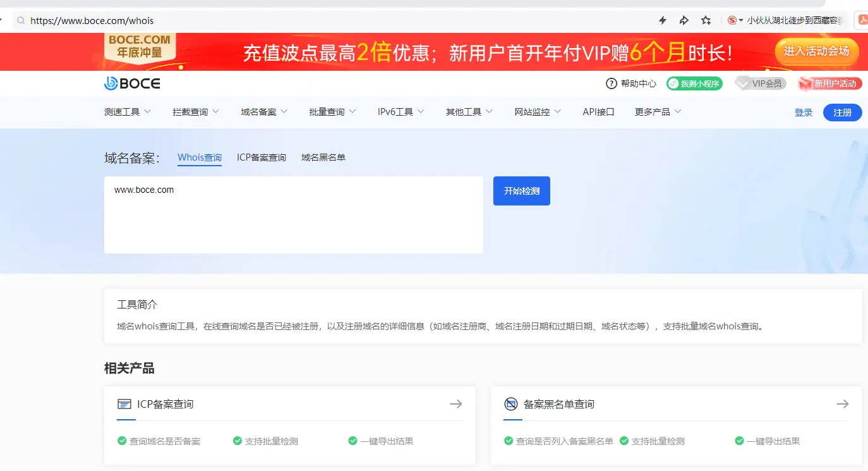Click the green check beside 一键导出结果 in the ICP card
The height and width of the screenshot is (471, 868).
(353, 441)
